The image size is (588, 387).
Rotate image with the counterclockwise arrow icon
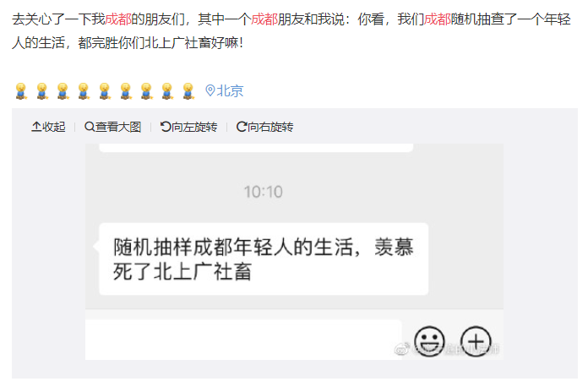[166, 127]
